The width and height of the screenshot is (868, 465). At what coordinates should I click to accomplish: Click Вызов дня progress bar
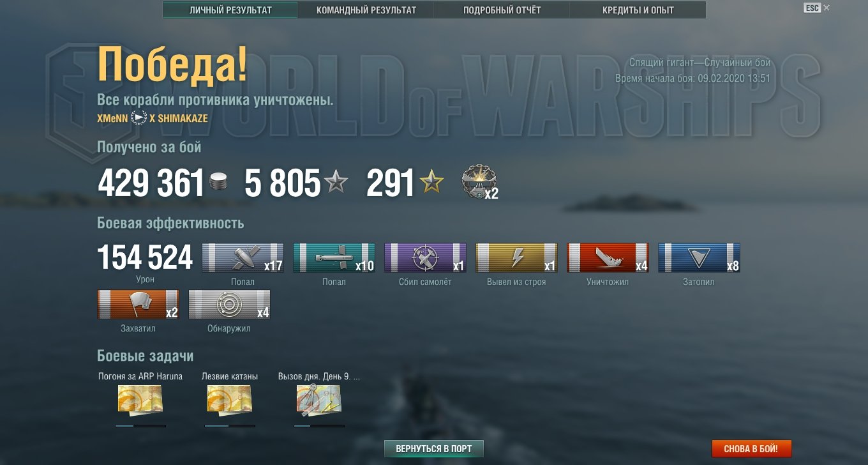[319, 426]
